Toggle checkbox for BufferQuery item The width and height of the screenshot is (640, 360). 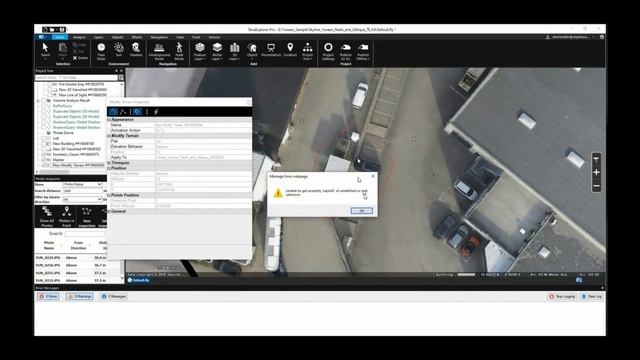[44, 106]
